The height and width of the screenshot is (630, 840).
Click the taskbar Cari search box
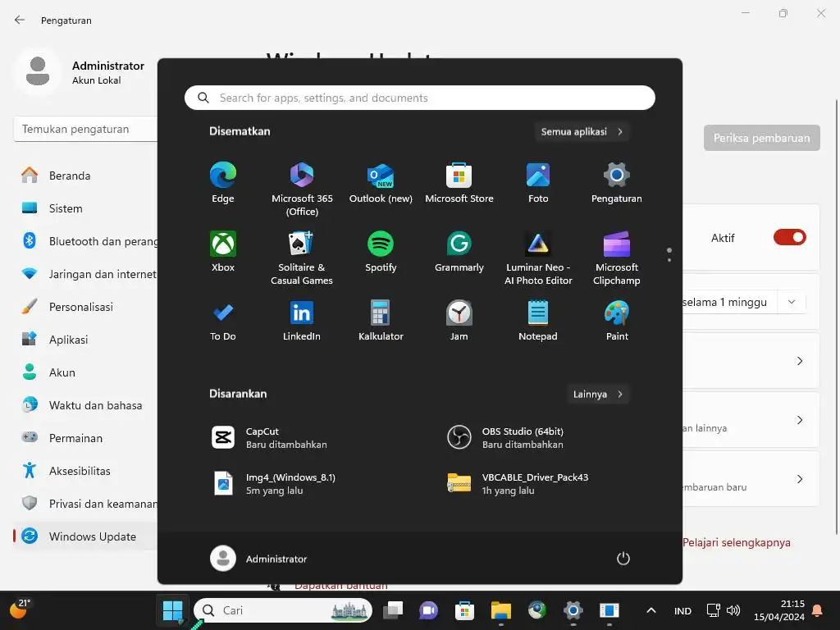click(x=283, y=610)
